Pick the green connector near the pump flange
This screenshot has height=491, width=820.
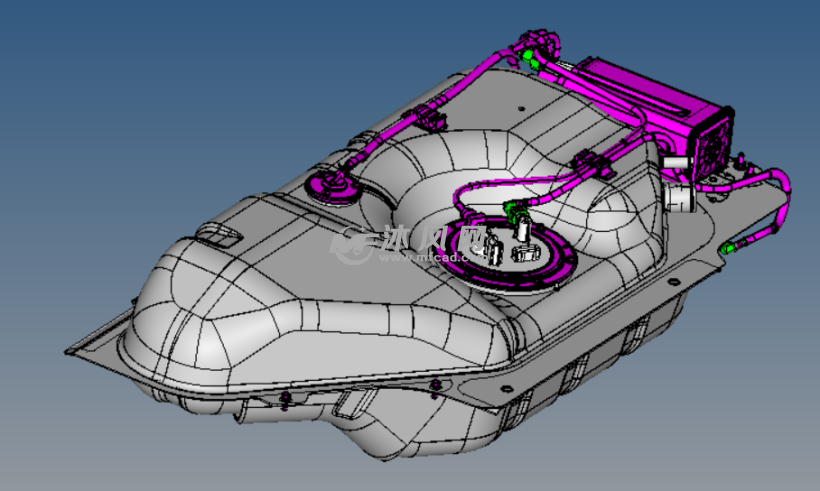pyautogui.click(x=511, y=208)
